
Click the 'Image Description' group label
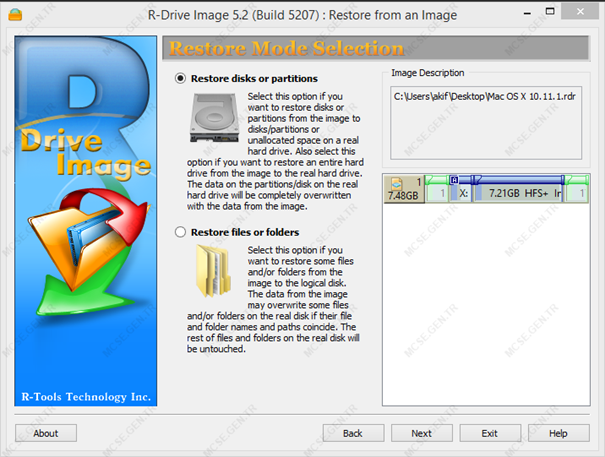[x=428, y=73]
